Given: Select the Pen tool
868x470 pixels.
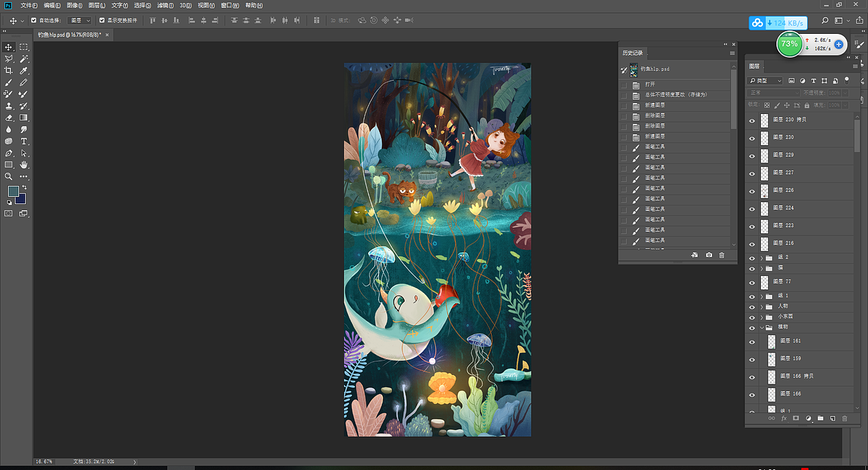Looking at the screenshot, I should coord(9,153).
